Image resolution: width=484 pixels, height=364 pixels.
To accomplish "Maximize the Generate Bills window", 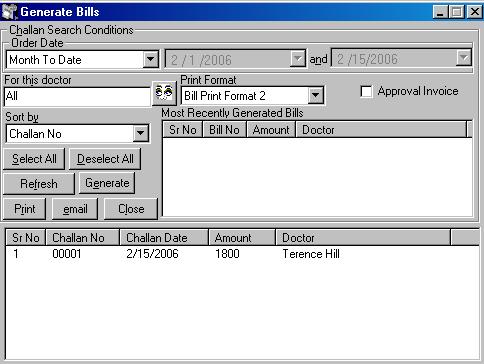I will pos(456,12).
